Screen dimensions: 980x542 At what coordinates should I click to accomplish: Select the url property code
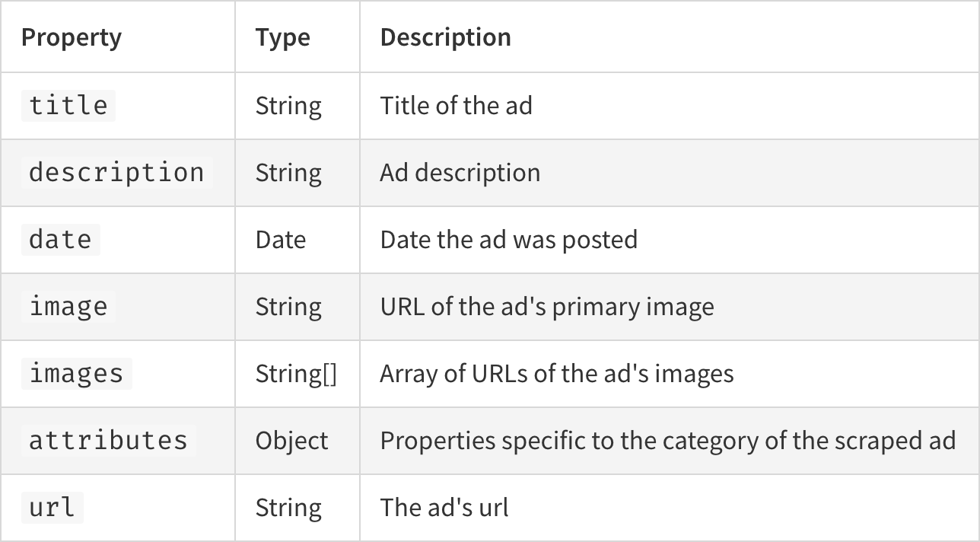coord(52,507)
